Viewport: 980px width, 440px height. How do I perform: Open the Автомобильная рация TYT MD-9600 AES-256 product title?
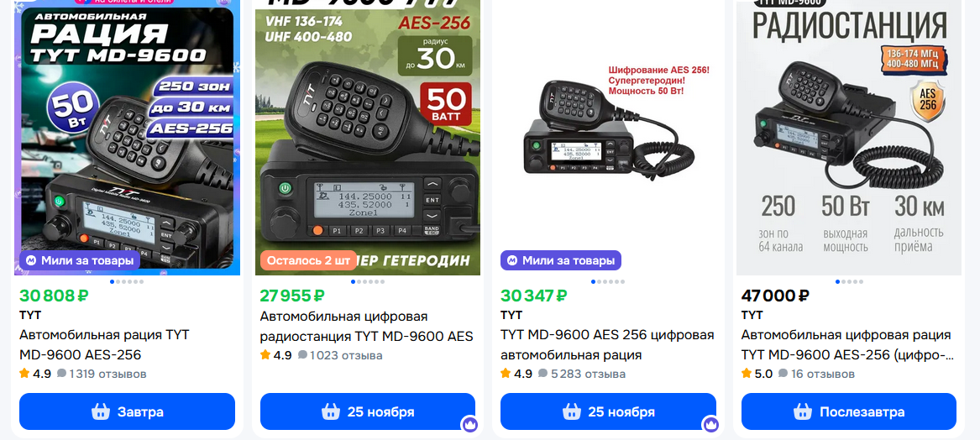[104, 345]
